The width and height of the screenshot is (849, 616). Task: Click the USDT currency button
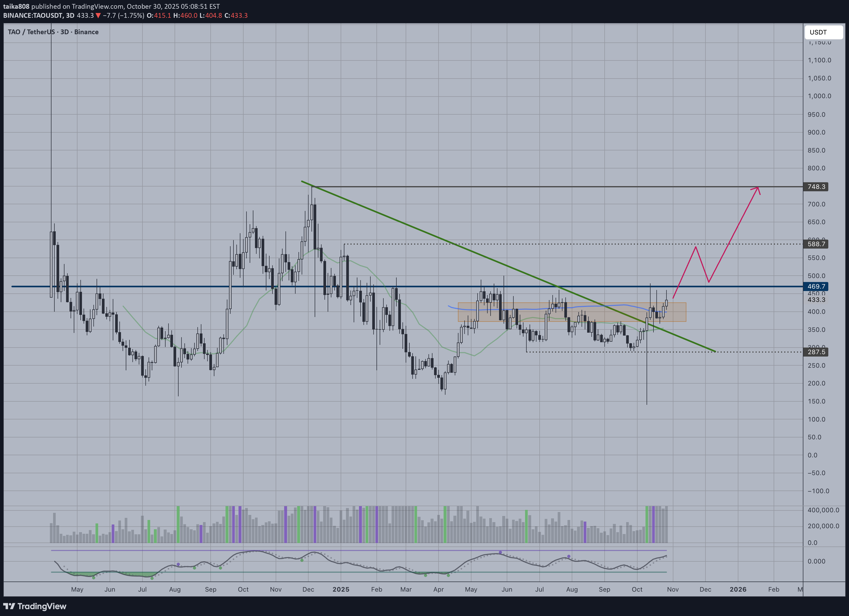pyautogui.click(x=823, y=32)
